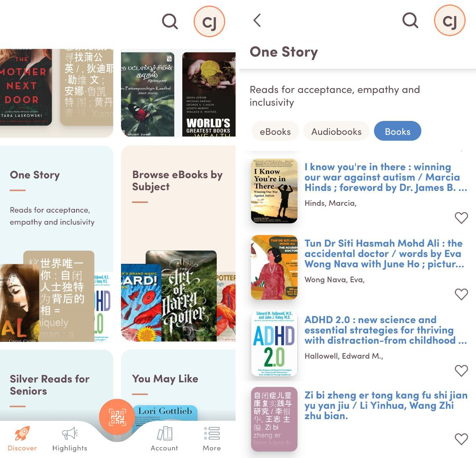Image resolution: width=476 pixels, height=458 pixels.
Task: Open the Highlights megaphone tab
Action: [x=70, y=439]
